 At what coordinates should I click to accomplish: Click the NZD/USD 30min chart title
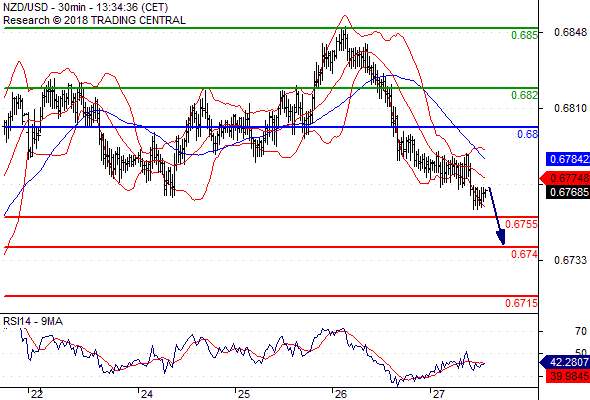(86, 7)
